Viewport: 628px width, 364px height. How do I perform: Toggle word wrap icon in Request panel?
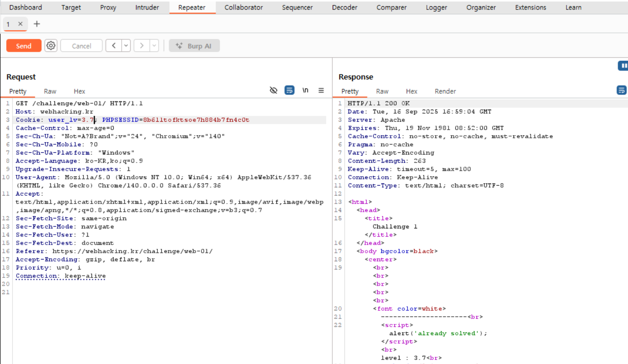pos(289,91)
